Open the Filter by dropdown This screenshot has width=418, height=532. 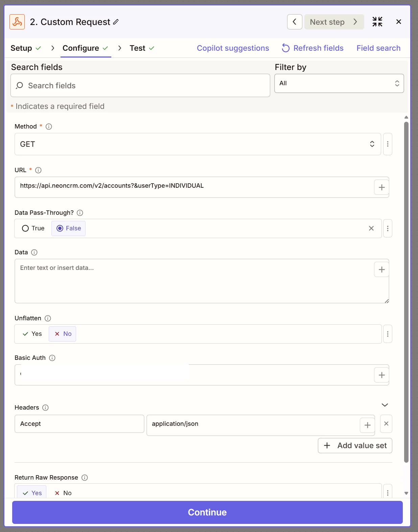pyautogui.click(x=339, y=83)
